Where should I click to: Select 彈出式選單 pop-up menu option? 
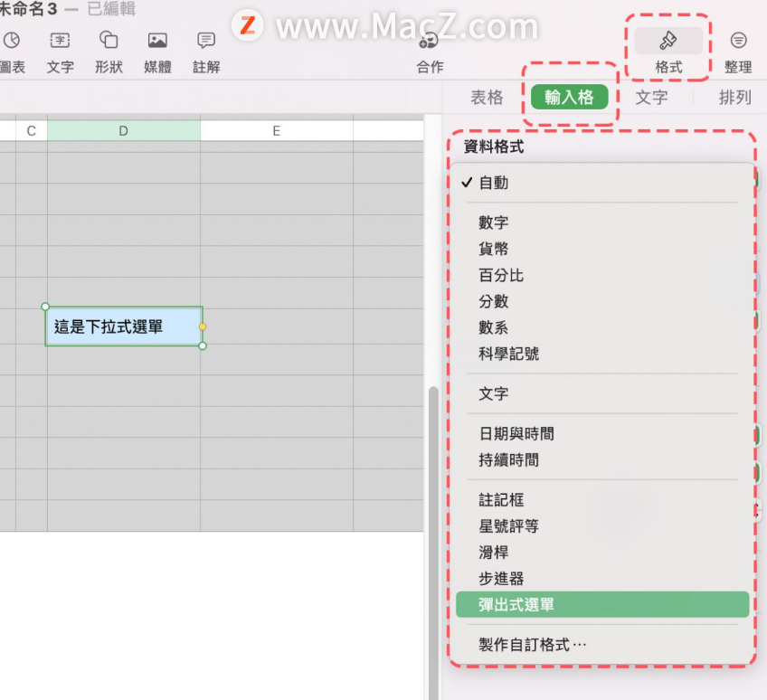coord(602,605)
